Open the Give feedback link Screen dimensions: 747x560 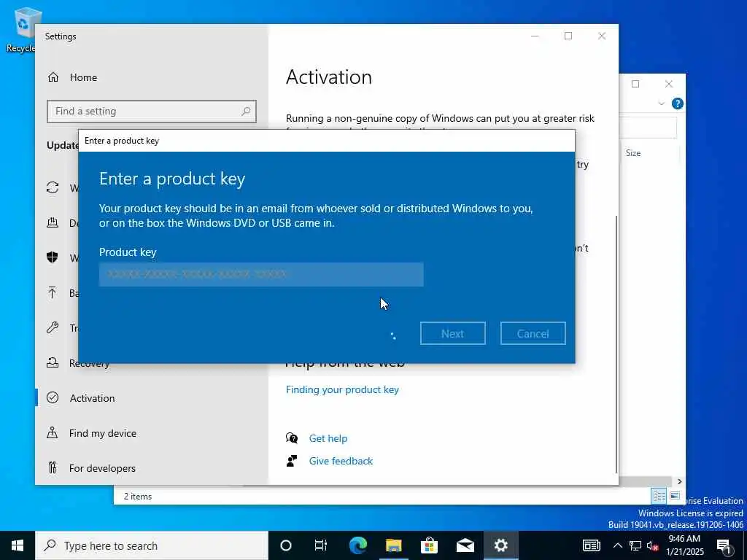(341, 461)
